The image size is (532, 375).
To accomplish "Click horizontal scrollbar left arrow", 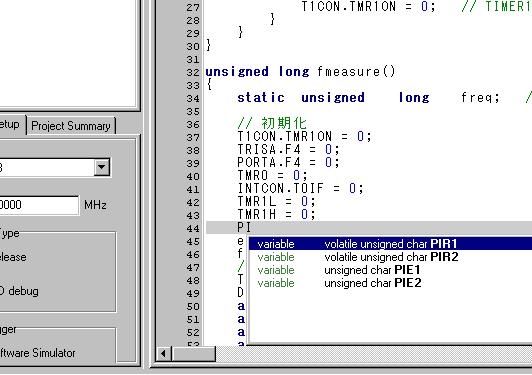I will pyautogui.click(x=164, y=354).
